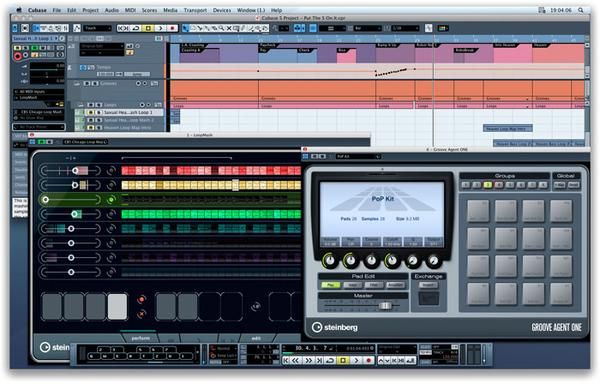
Task: Click Play in the top toolbar
Action: pos(160,28)
